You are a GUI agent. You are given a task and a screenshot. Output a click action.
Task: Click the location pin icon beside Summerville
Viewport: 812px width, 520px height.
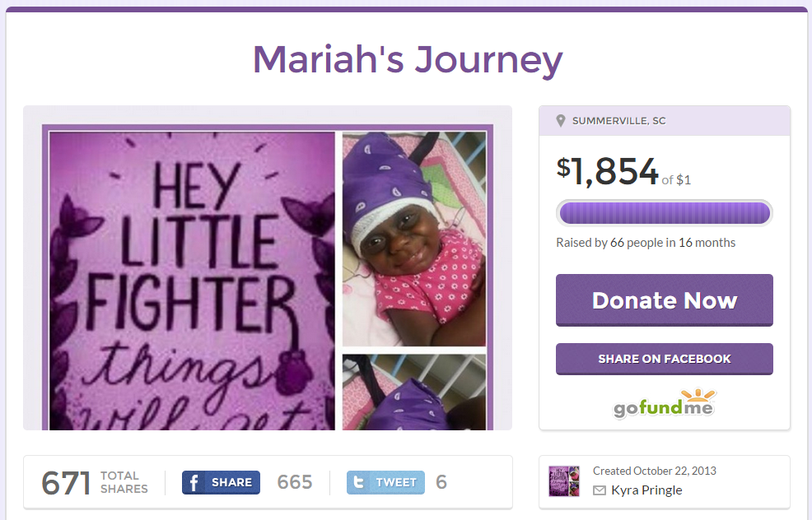[560, 121]
